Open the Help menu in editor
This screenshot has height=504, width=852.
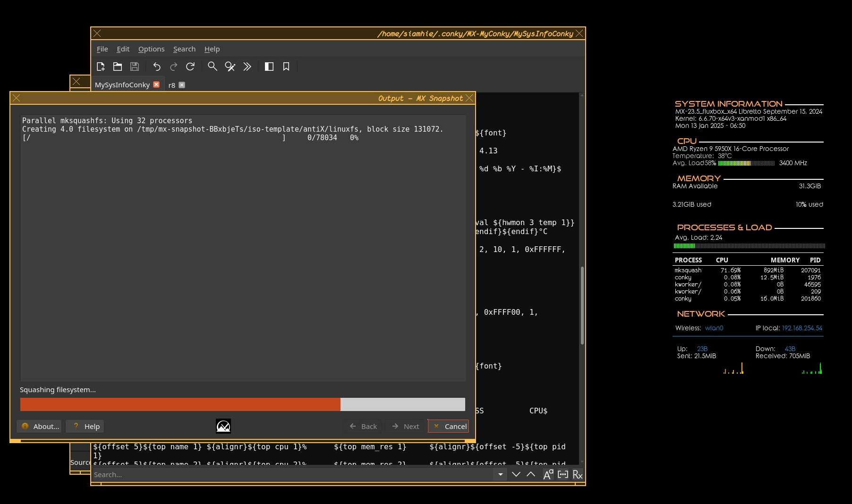(x=212, y=49)
